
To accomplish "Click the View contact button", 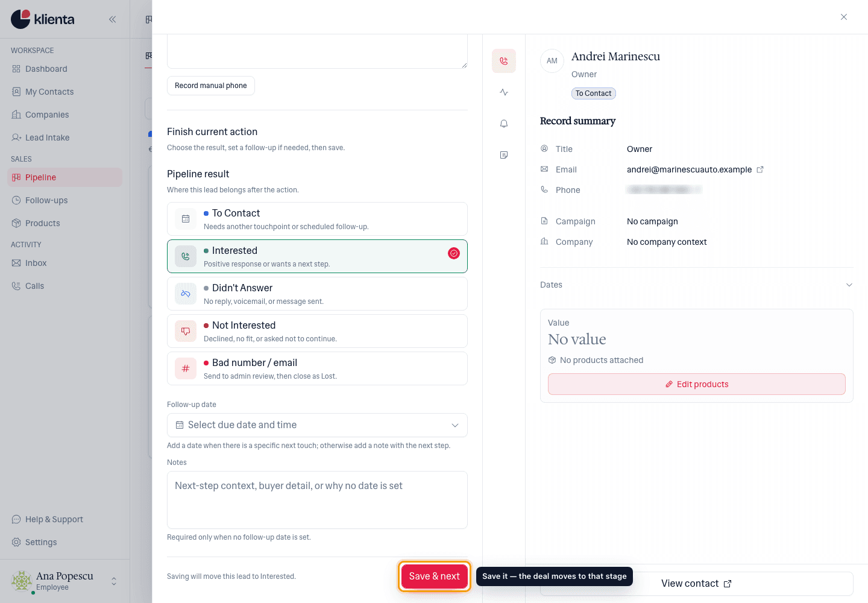I will [x=696, y=584].
